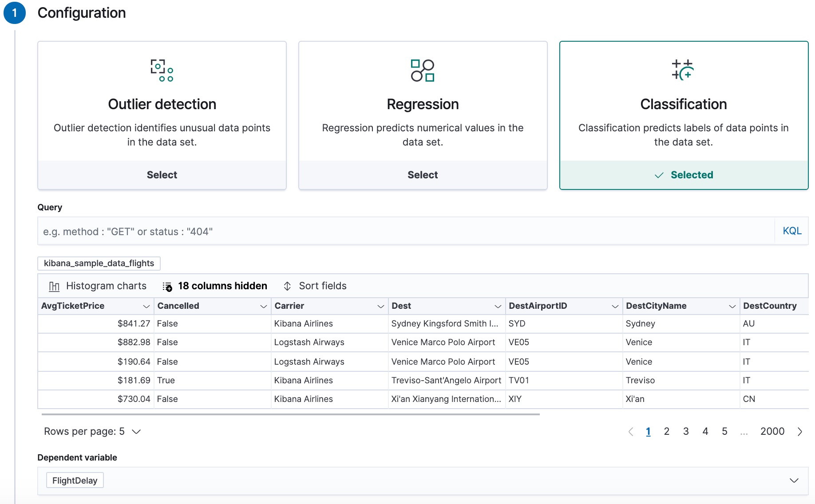The height and width of the screenshot is (504, 815).
Task: Click the table horizontal scrollbar
Action: click(289, 415)
